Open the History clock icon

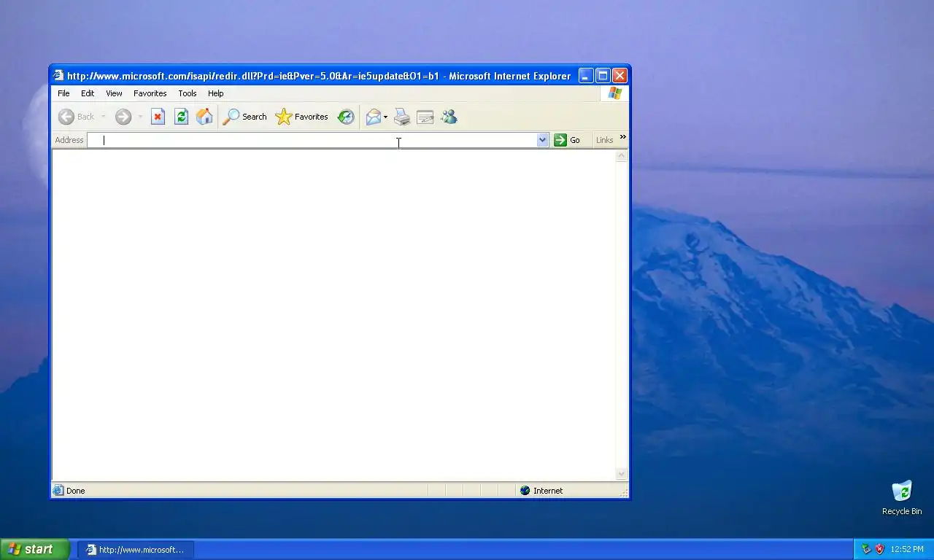pos(346,117)
